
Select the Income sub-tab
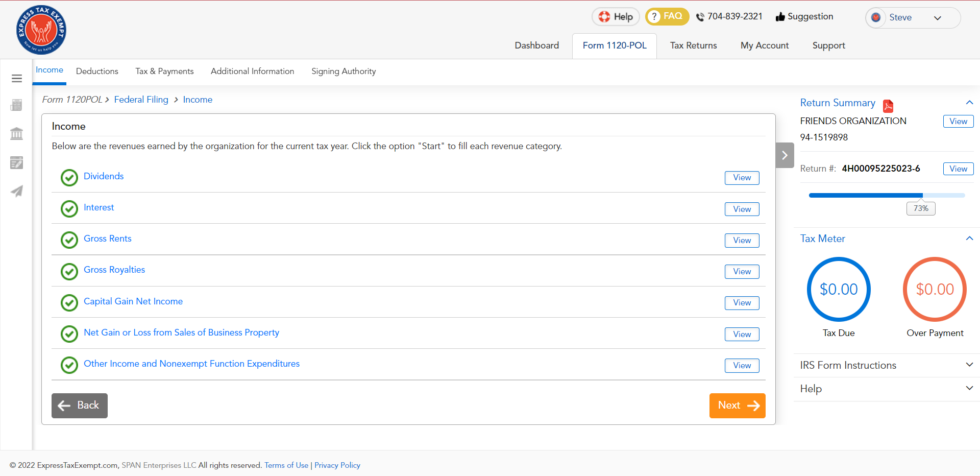tap(50, 70)
